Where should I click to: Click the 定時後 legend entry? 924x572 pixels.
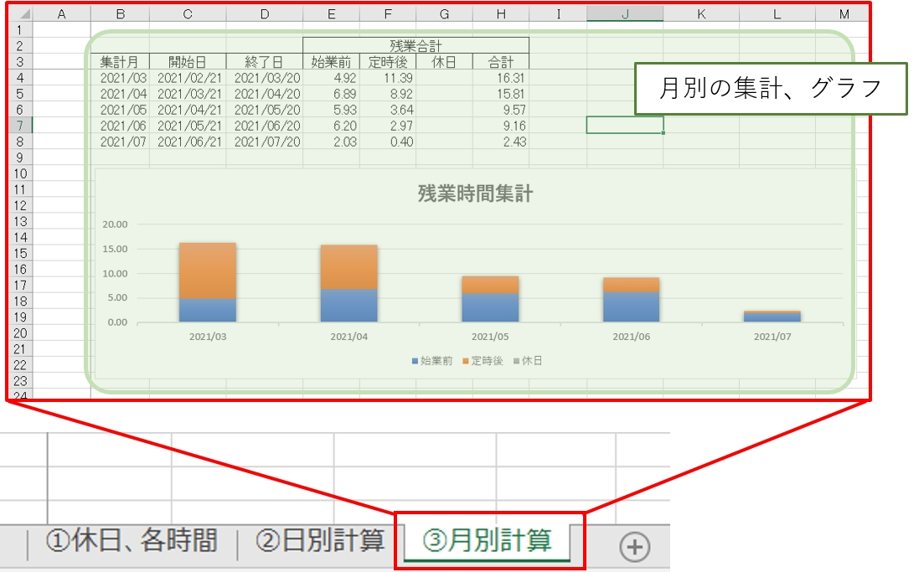click(x=483, y=360)
